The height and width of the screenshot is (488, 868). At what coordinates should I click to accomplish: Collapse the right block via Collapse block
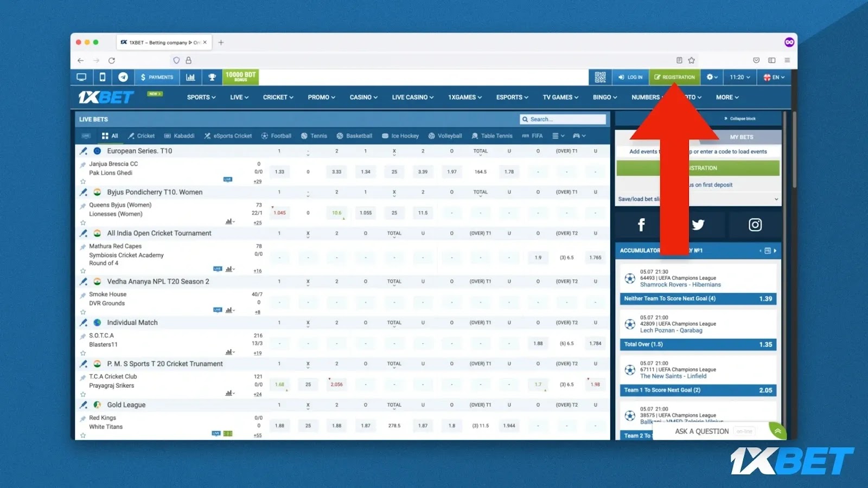(740, 118)
